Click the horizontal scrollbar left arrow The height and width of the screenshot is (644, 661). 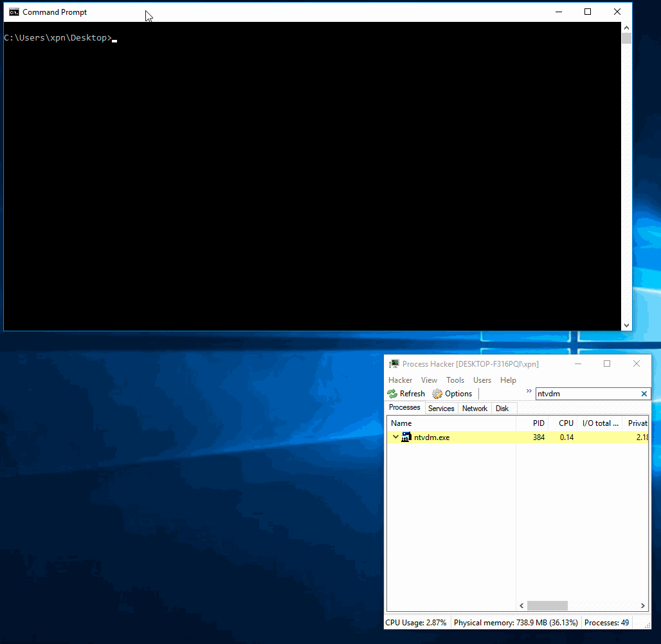521,606
